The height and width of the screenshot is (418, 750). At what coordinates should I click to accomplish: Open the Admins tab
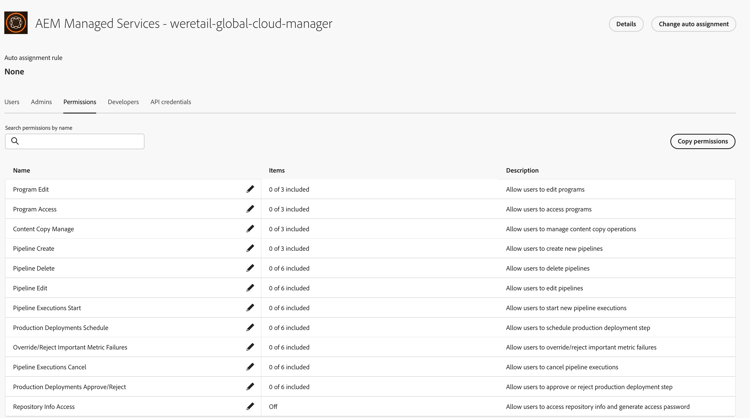pos(41,102)
